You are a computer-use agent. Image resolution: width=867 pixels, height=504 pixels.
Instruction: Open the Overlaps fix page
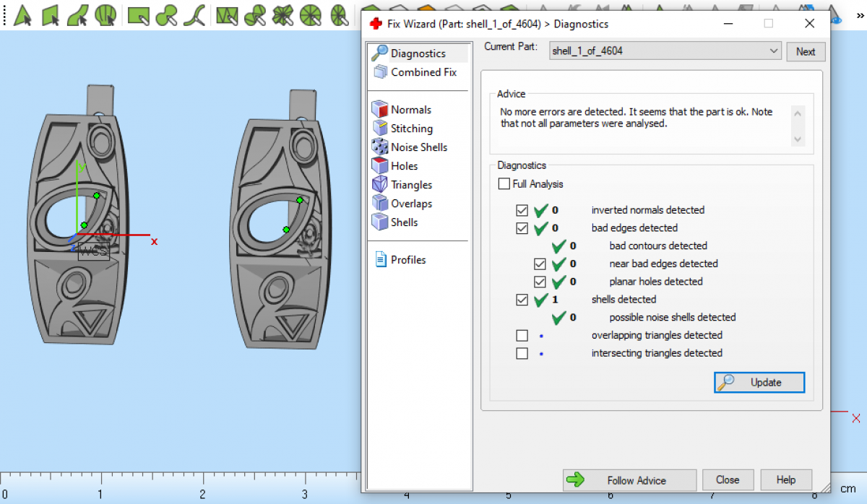410,204
